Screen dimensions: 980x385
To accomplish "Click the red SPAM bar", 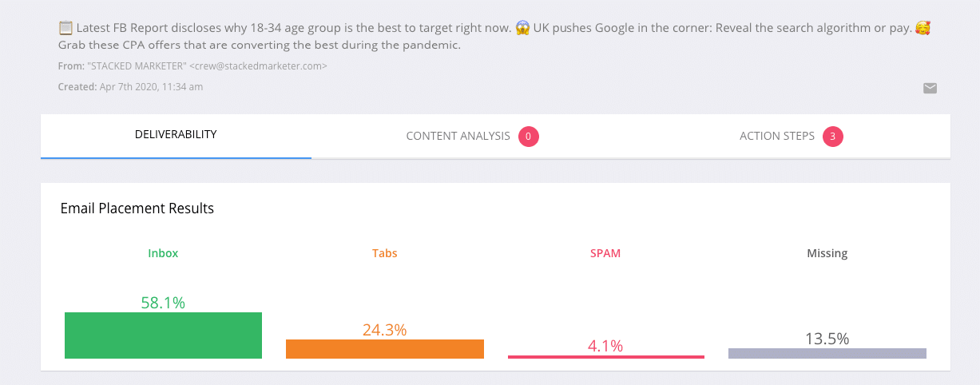I will [606, 357].
